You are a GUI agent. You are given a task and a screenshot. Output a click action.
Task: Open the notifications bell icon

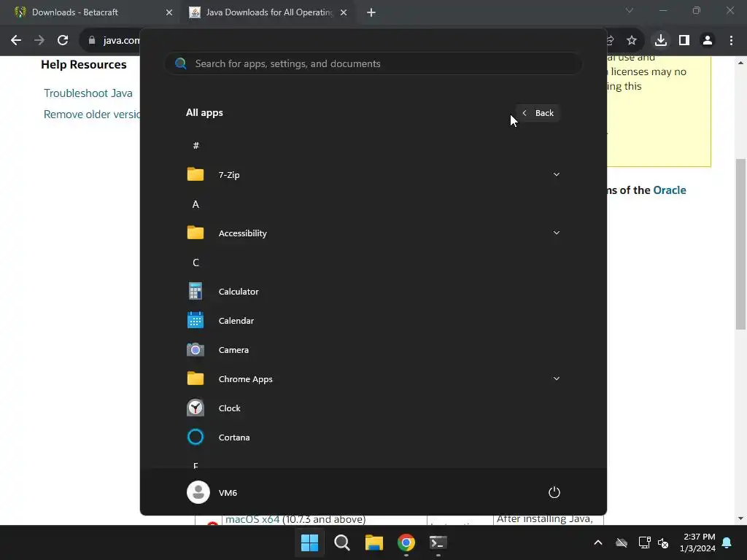727,542
